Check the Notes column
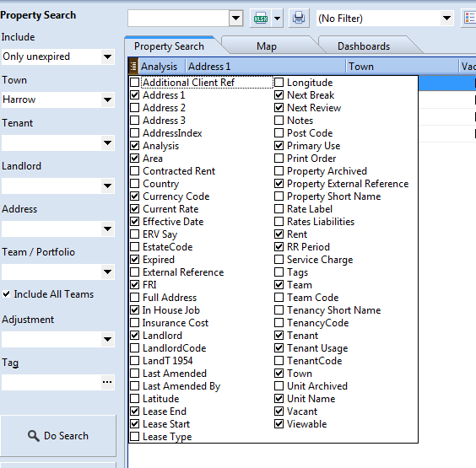Viewport: 476px width, 468px height. click(279, 121)
